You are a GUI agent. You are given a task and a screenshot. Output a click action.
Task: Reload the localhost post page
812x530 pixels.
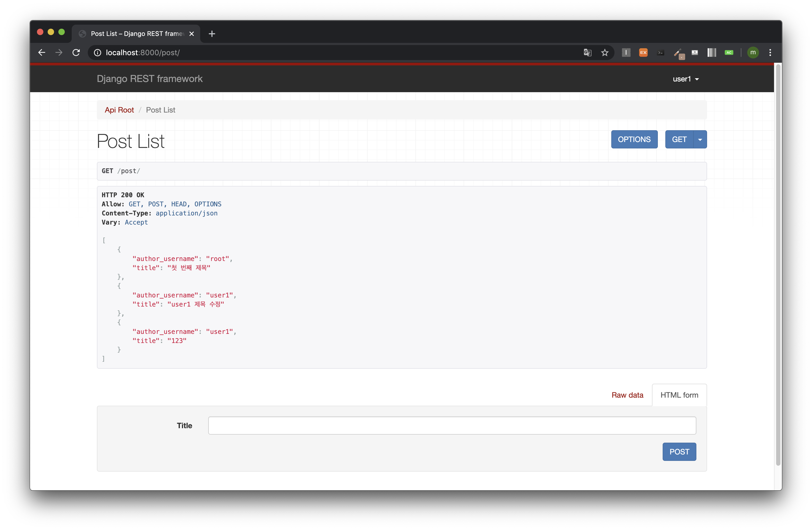coord(76,53)
